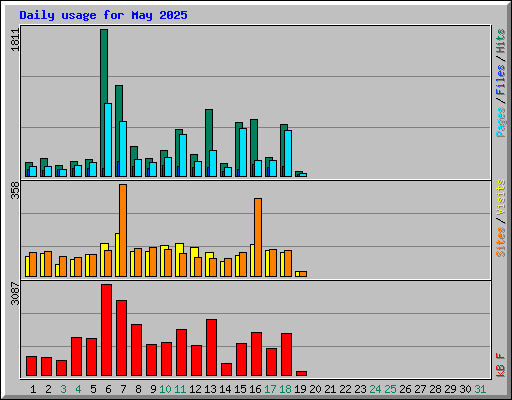Click day 1 on the x-axis

click(33, 389)
